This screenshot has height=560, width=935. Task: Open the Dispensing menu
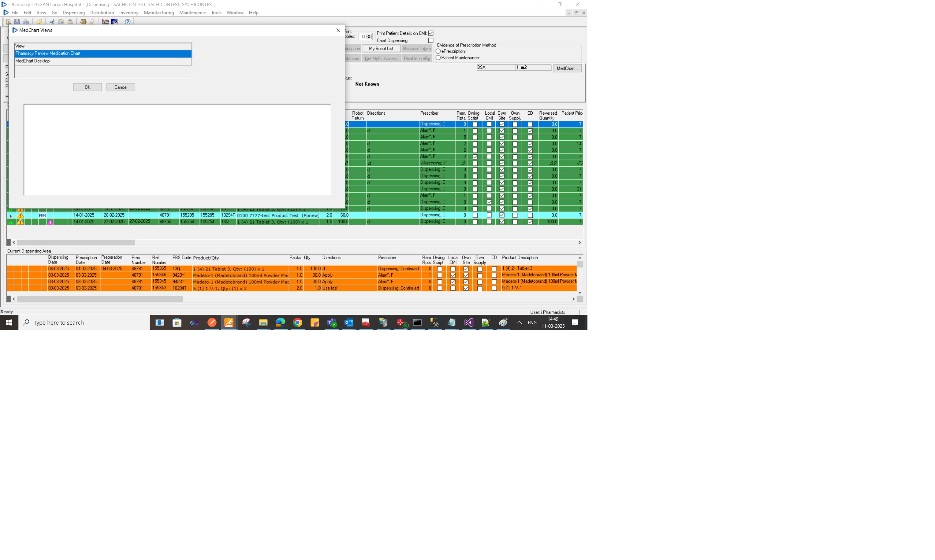click(74, 13)
